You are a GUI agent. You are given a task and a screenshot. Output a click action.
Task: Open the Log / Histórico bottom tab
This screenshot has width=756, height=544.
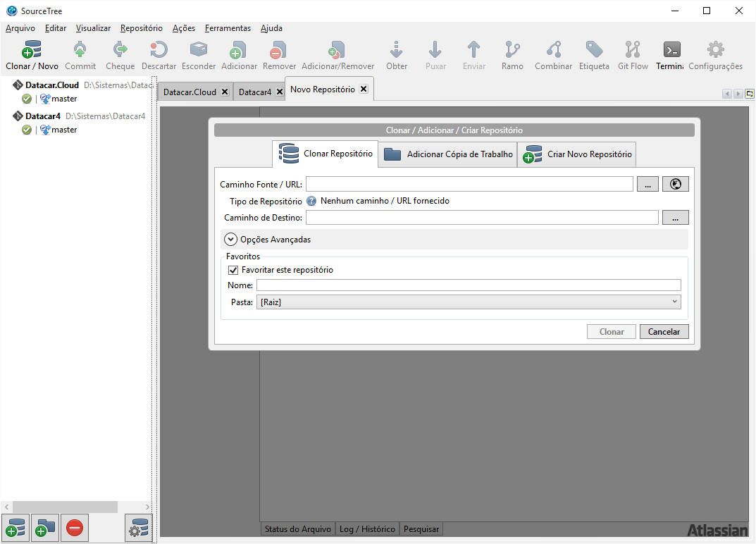tap(367, 529)
